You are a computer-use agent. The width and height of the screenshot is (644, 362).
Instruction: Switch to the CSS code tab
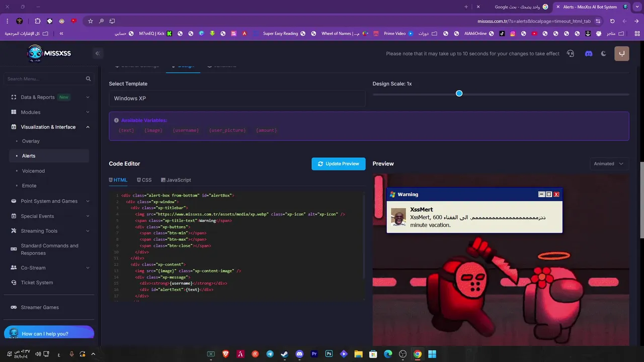coord(144,180)
